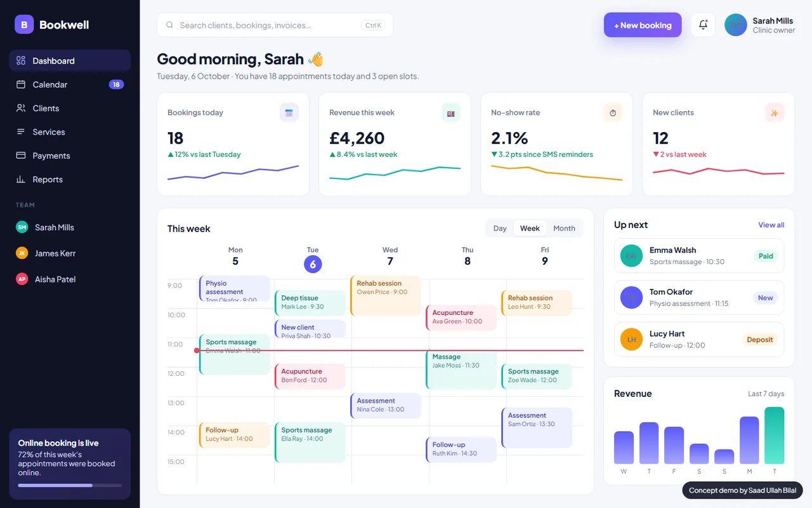Click Sarah Mills profile avatar
This screenshot has width=812, height=508.
point(735,25)
